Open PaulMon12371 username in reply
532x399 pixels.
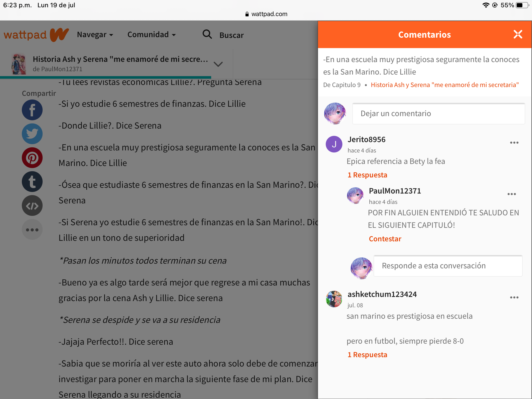pyautogui.click(x=395, y=191)
